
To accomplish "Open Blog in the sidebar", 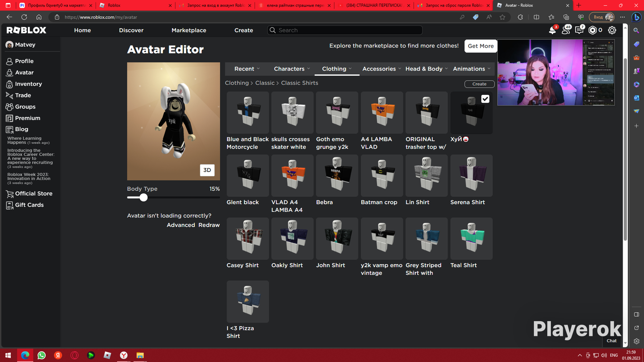I will [x=21, y=129].
